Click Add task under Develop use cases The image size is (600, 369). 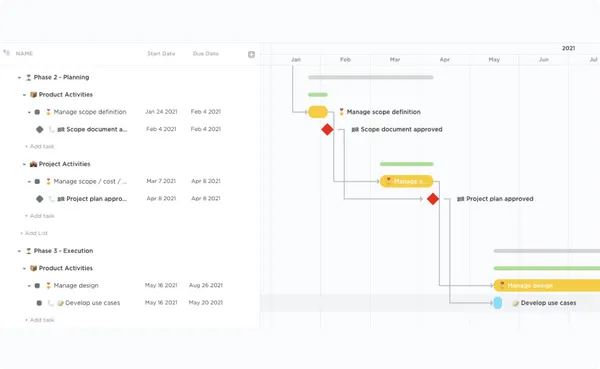(40, 320)
